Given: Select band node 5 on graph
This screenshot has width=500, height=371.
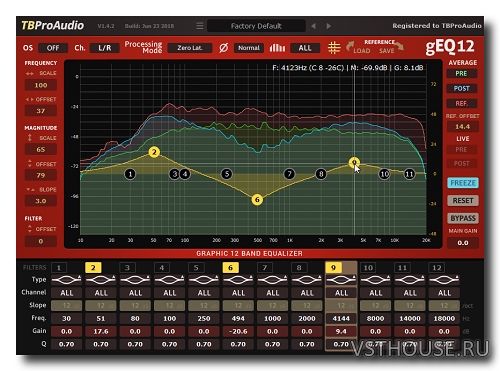Looking at the screenshot, I should coord(227,174).
